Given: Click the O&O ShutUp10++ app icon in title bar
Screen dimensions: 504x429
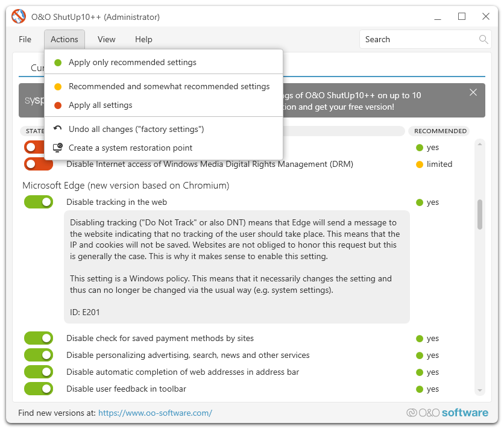Looking at the screenshot, I should [19, 17].
